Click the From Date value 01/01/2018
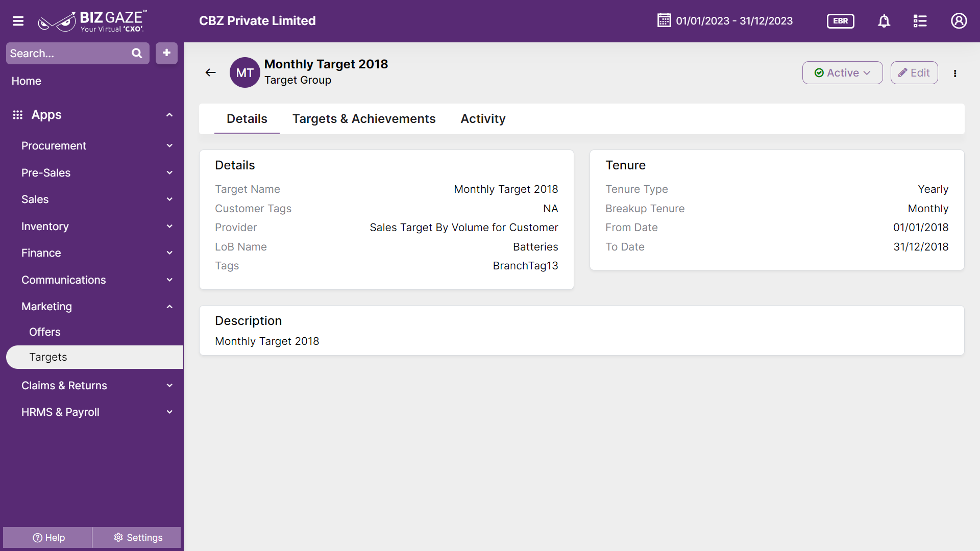Screen dimensions: 980x551 point(920,228)
